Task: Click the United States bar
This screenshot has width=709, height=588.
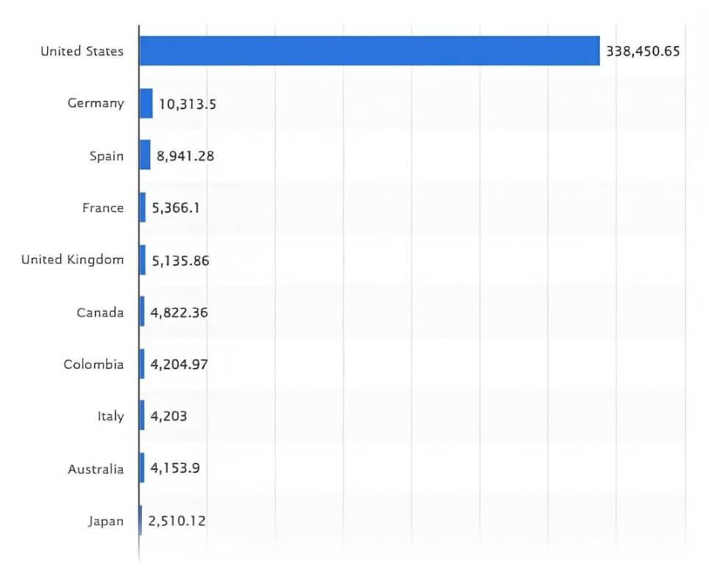Action: pos(369,51)
